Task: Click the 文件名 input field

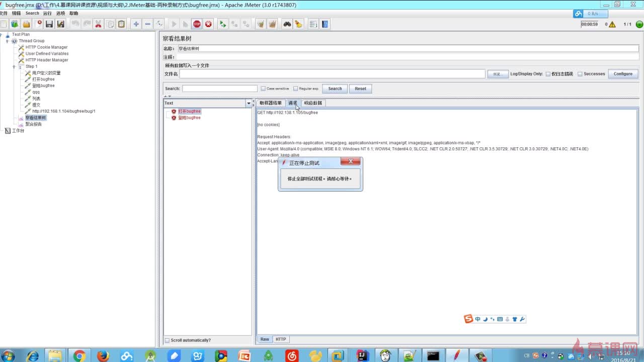Action: (332, 74)
